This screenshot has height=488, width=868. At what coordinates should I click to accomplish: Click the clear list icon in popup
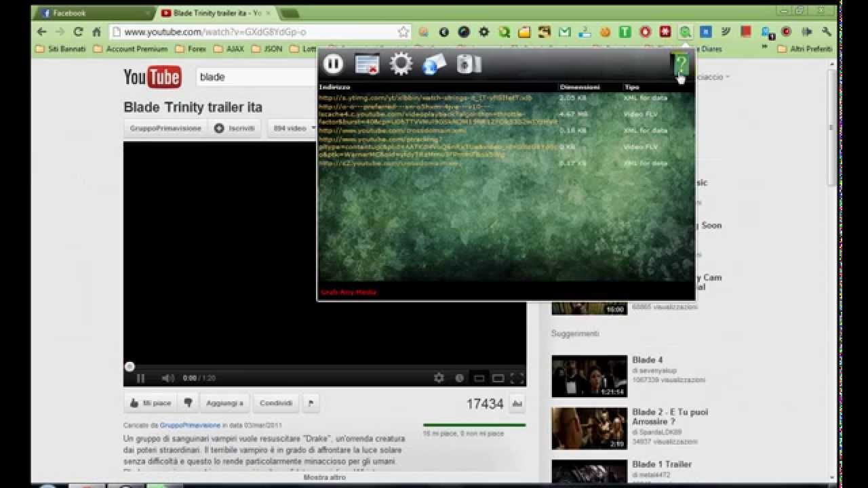click(x=367, y=64)
